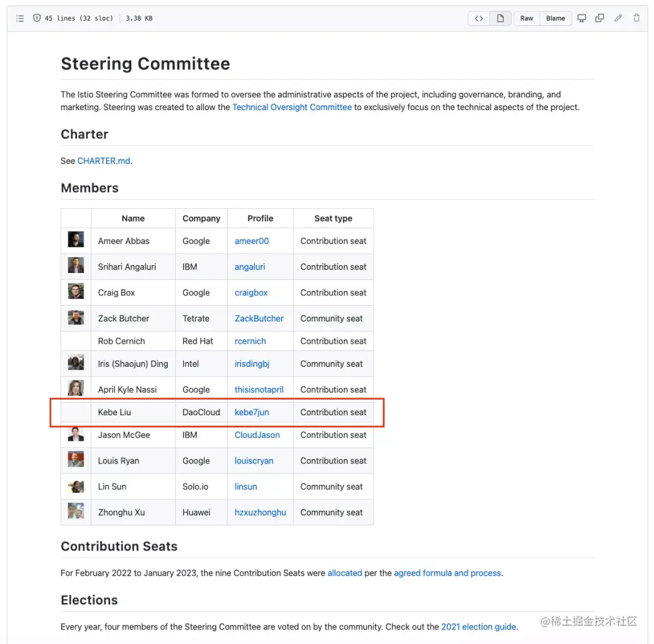Viewport: 654px width, 644px height.
Task: Click April Kyle Nassi avatar thumbnail
Action: (x=76, y=388)
